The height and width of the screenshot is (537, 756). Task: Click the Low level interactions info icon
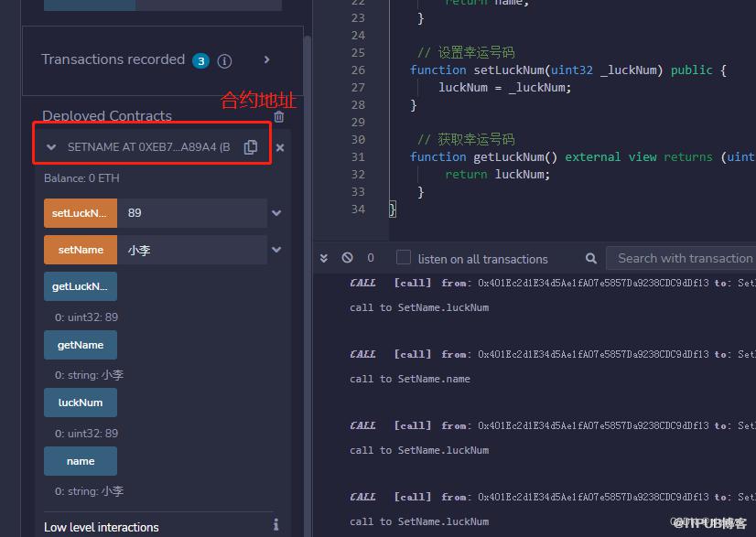pyautogui.click(x=275, y=525)
